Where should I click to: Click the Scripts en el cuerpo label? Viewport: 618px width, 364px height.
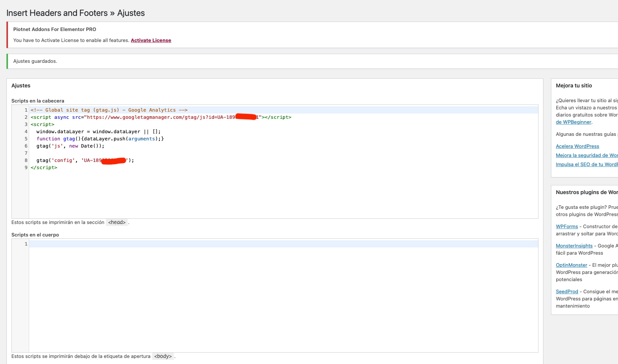pyautogui.click(x=35, y=235)
